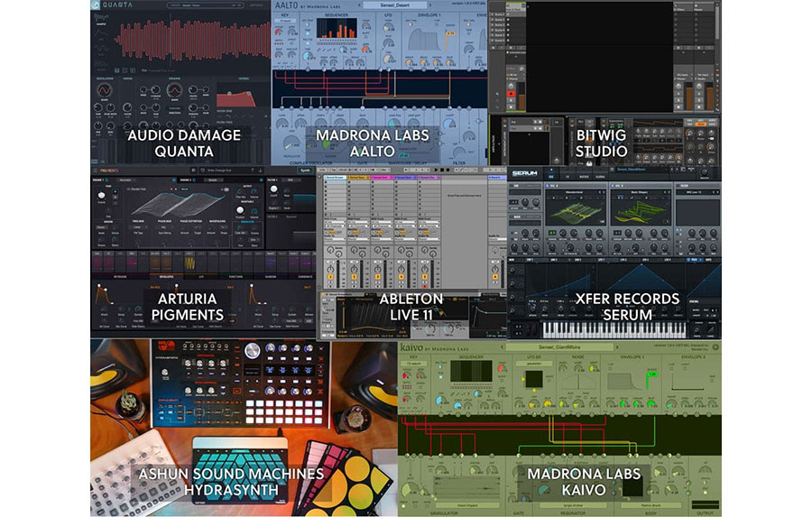812x517 pixels.
Task: Toggle Serum OSC B on/off
Action: 614,185
